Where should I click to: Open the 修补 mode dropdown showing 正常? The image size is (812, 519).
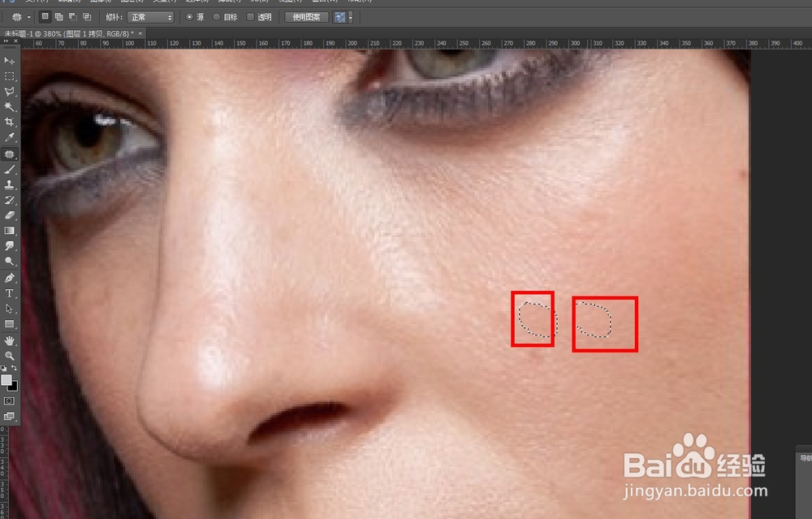(150, 17)
